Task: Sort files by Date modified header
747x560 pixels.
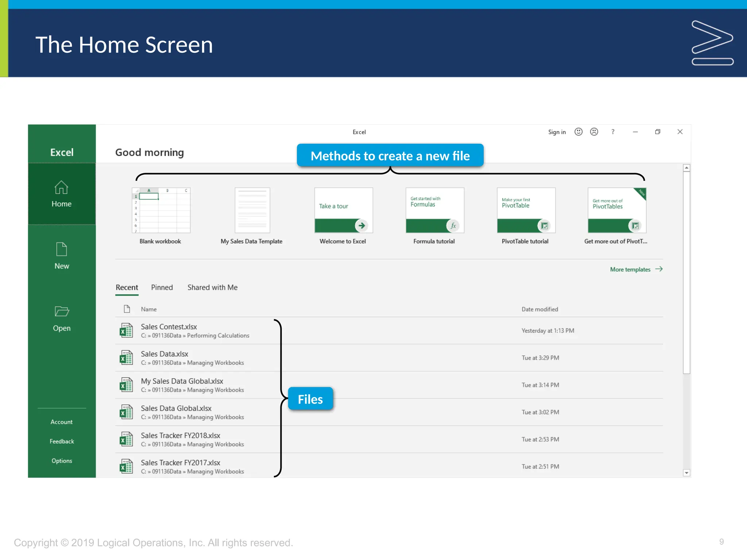Action: pos(540,309)
